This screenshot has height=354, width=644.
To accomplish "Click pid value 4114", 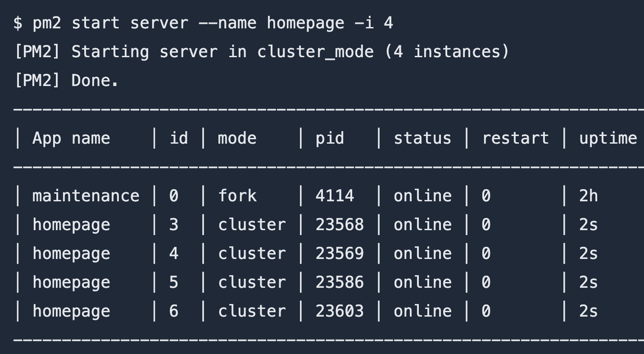I will pos(335,196).
